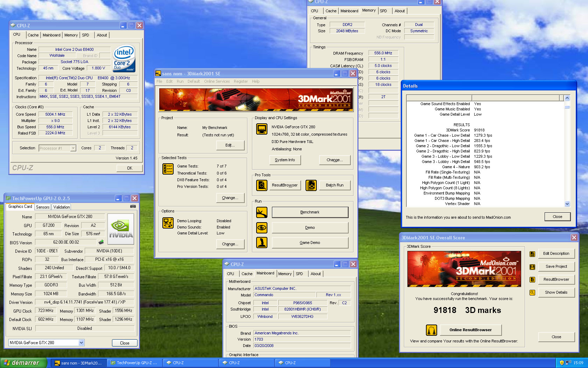Click the ResultBrowser button in Overall Score window
Screen dimensions: 588x368
(x=556, y=280)
